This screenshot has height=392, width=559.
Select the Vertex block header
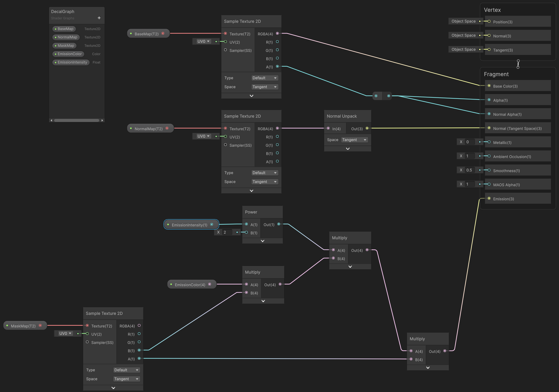pos(492,10)
